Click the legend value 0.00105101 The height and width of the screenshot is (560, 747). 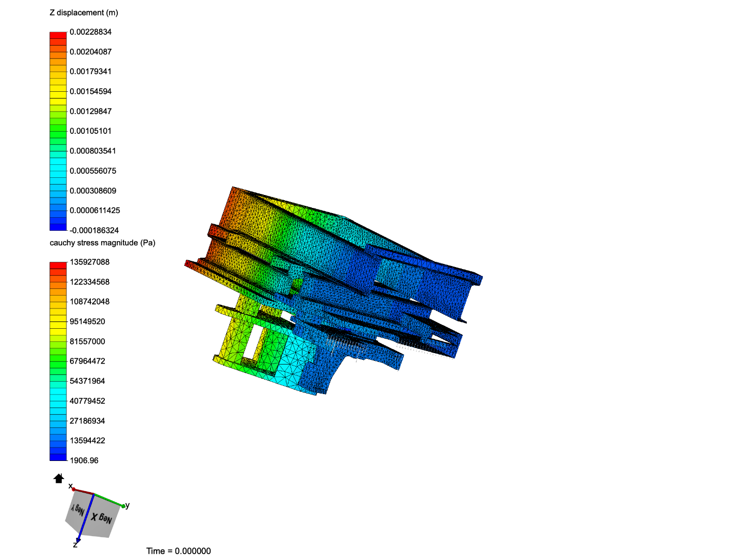coord(91,131)
